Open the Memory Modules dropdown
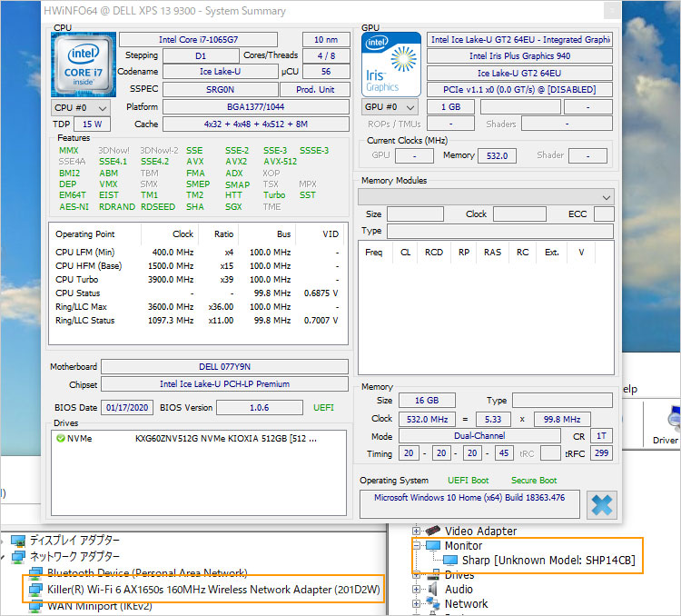 [x=486, y=197]
